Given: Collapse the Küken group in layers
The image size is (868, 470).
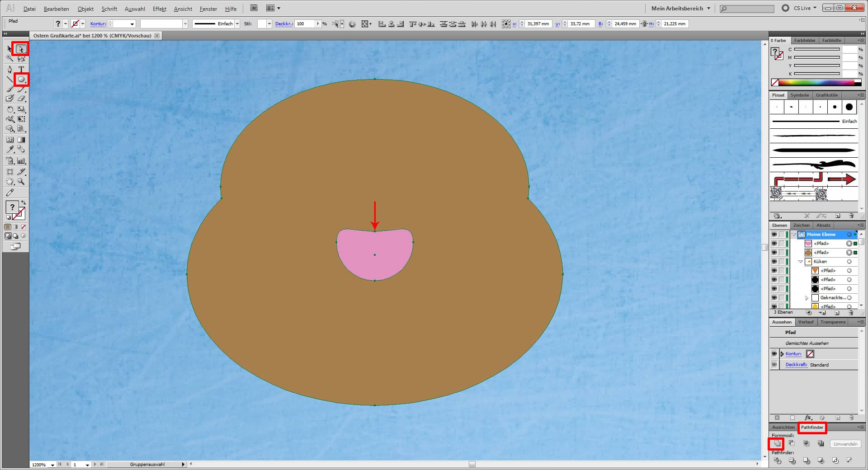Looking at the screenshot, I should (800, 262).
